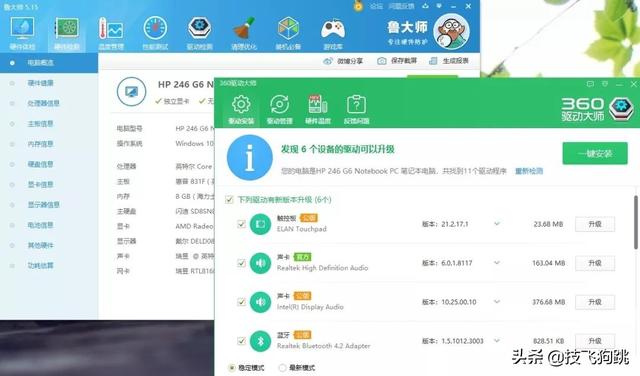Image resolution: width=640 pixels, height=376 pixels.
Task: Open 装机必备 cube icon
Action: [x=288, y=29]
